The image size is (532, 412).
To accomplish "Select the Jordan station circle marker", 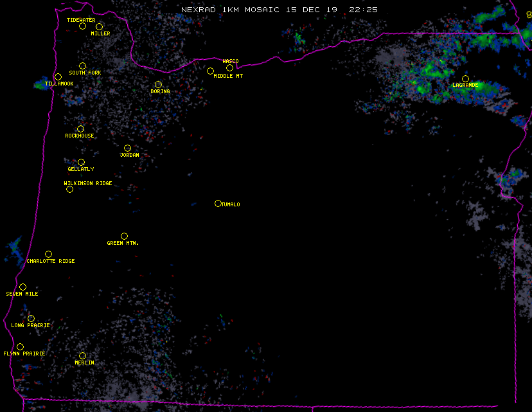I will click(x=127, y=148).
